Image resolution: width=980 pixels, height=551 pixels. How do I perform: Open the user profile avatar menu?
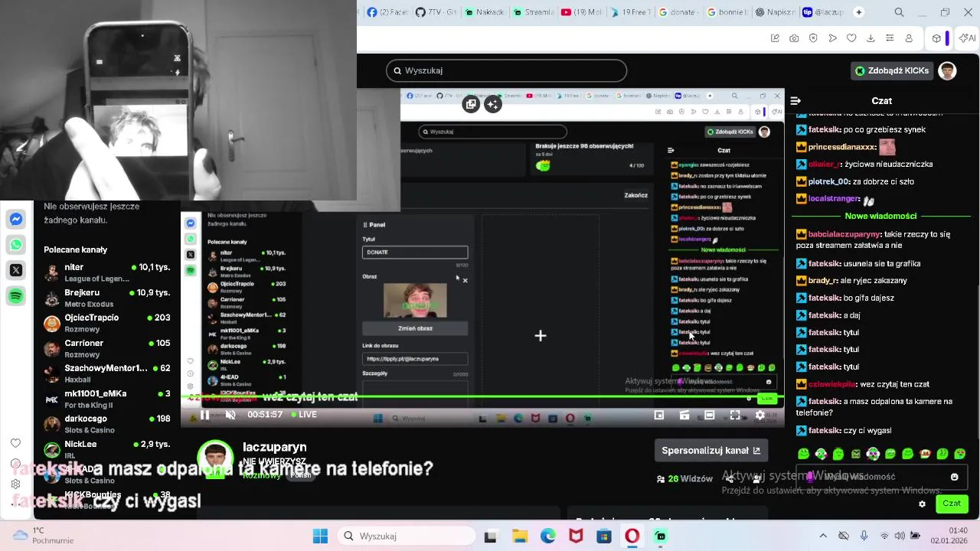point(948,70)
